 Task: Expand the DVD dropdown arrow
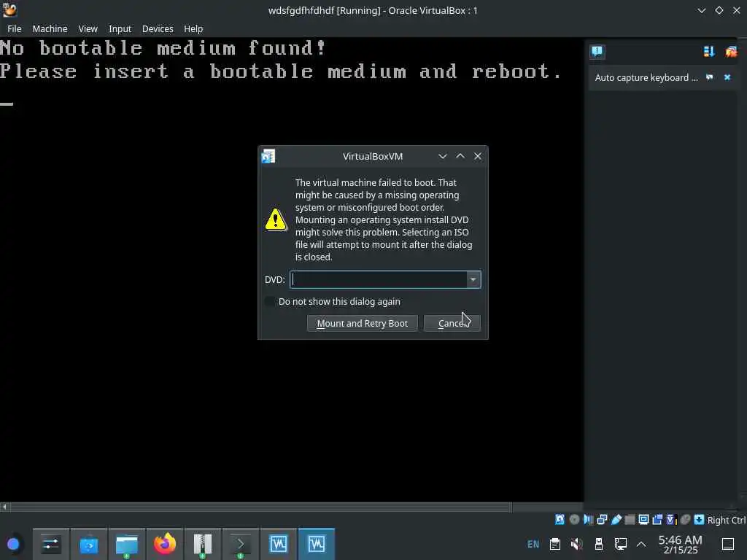[473, 279]
